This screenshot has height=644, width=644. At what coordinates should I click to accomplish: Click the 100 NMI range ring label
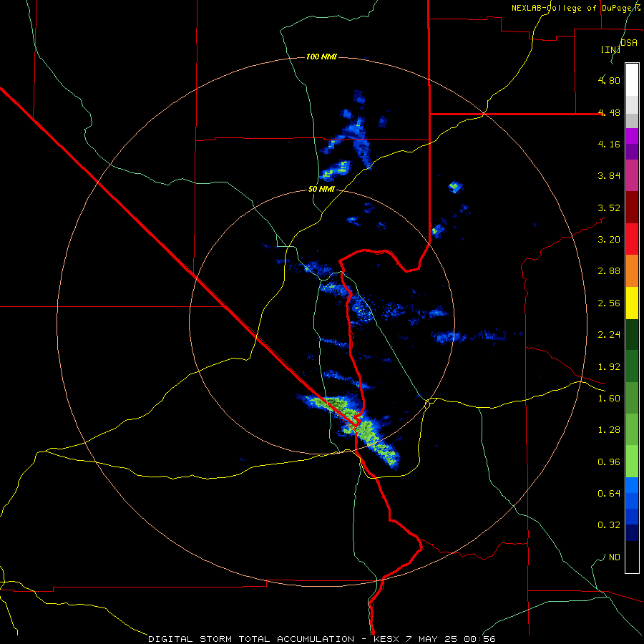click(x=321, y=57)
